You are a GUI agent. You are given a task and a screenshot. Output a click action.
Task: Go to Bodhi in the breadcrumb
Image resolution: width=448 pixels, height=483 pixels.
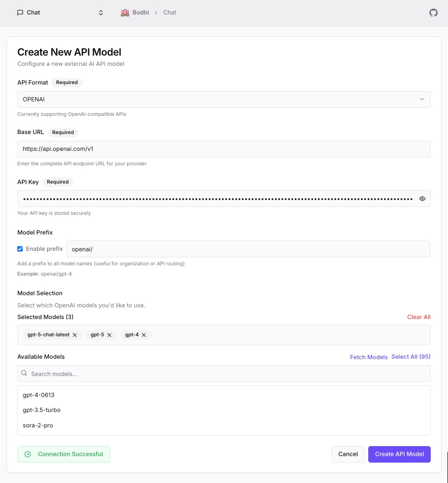pyautogui.click(x=140, y=13)
